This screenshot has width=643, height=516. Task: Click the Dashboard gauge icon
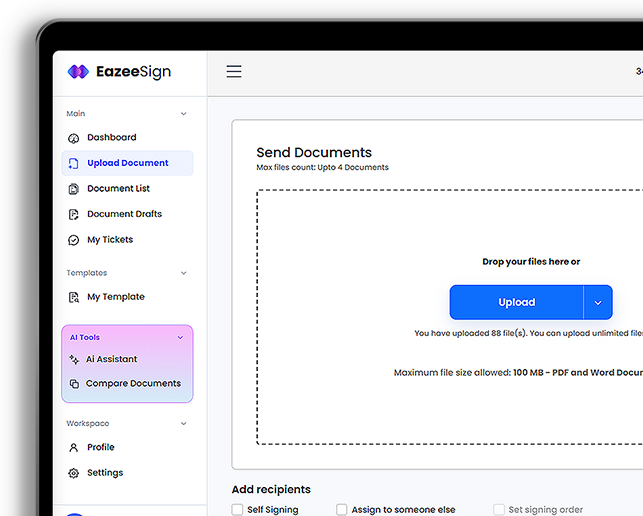tap(73, 138)
